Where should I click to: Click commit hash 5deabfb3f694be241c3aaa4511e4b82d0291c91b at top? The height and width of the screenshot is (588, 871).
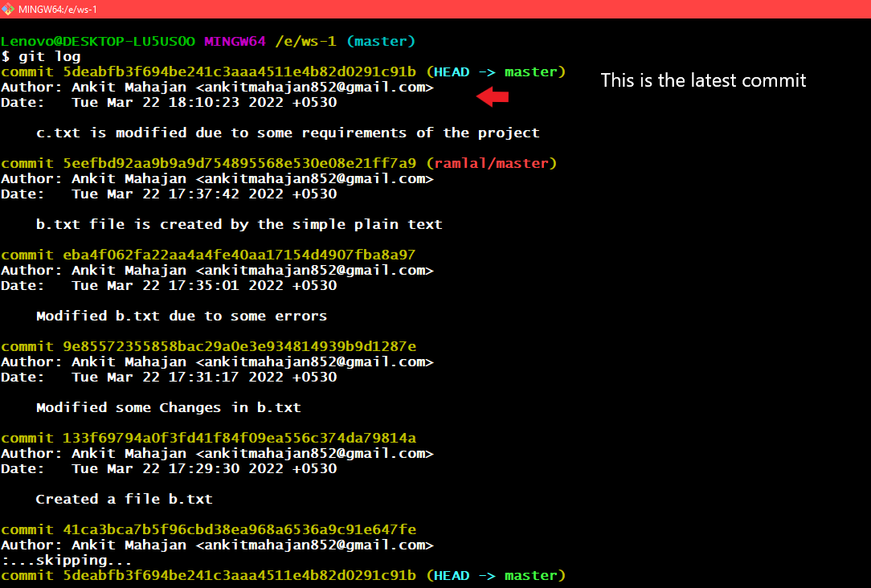click(x=239, y=72)
